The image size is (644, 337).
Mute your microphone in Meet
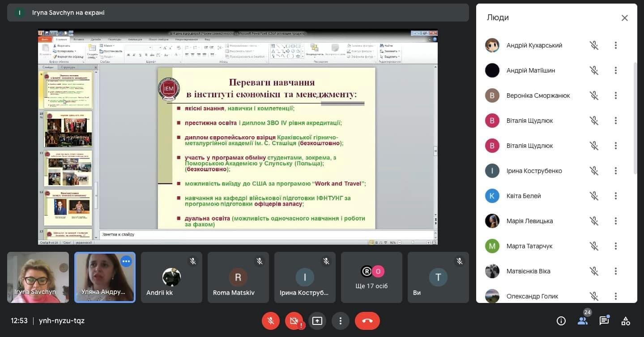270,321
